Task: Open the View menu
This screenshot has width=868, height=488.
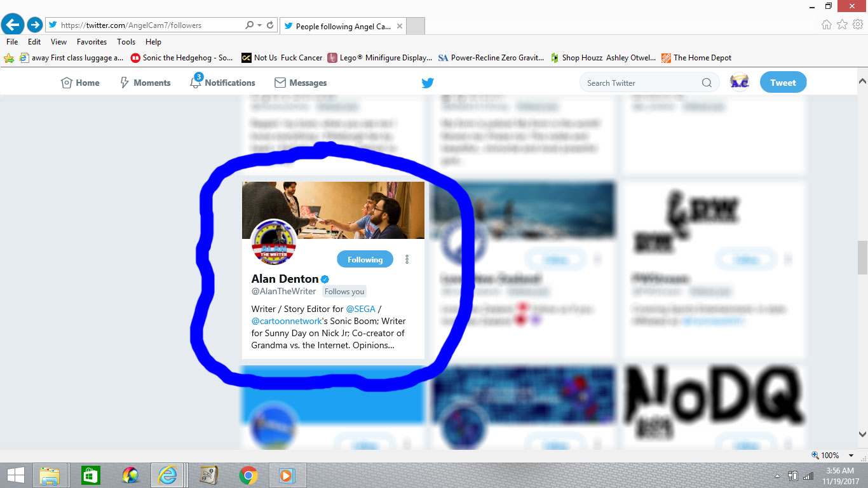Action: 59,42
